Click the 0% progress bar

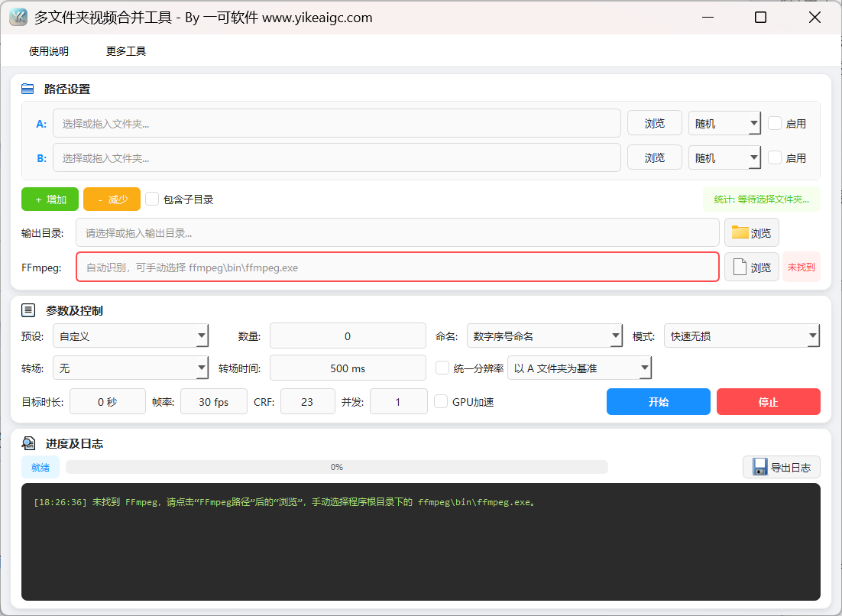337,467
